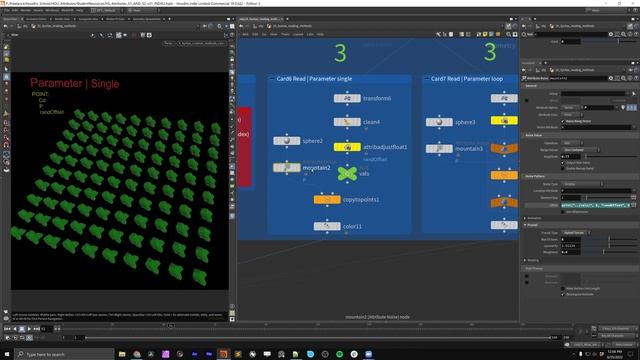Screen dimensions: 640x360
Task: Select the yellow attribadjustfloat1 node
Action: (347, 147)
